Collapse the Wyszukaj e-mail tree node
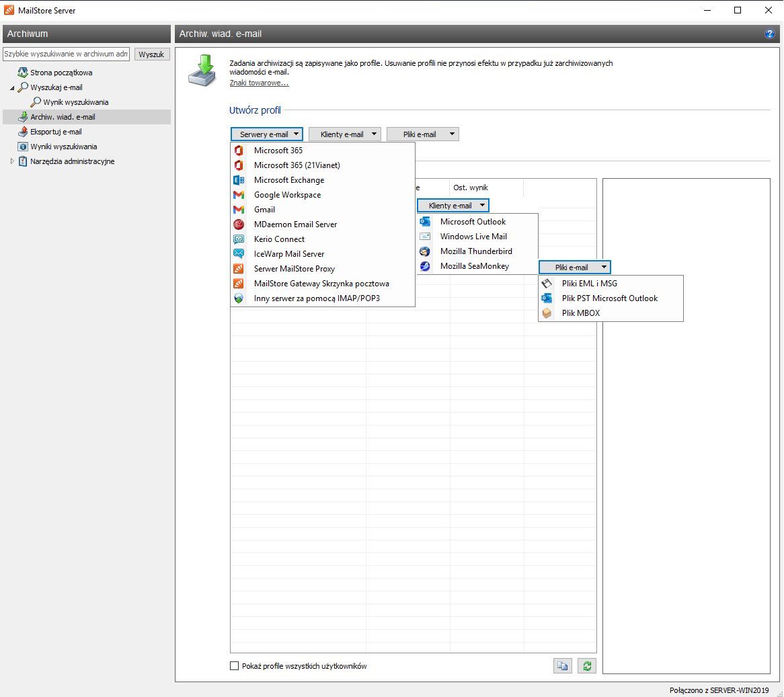Viewport: 784px width, 697px height. tap(12, 87)
